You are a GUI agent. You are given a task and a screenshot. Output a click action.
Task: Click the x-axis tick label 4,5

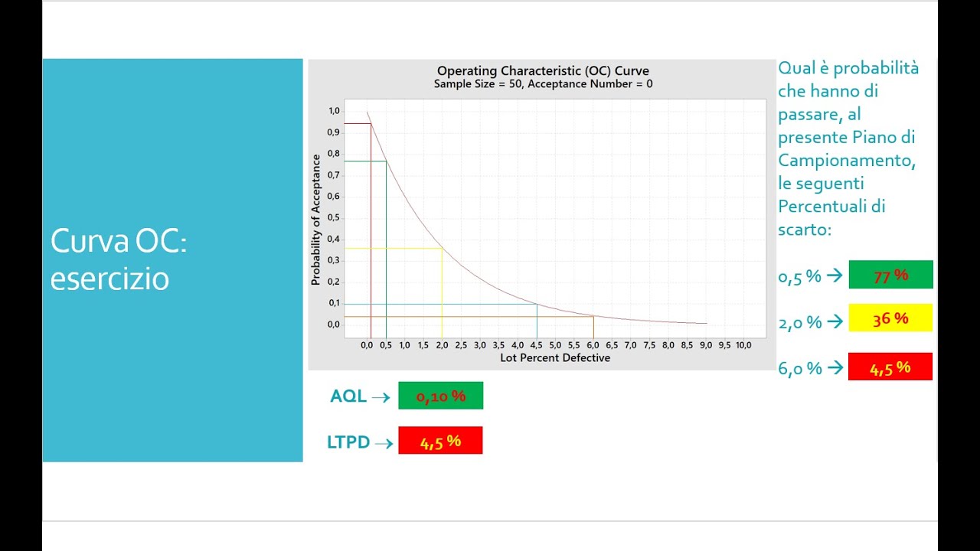pyautogui.click(x=536, y=345)
